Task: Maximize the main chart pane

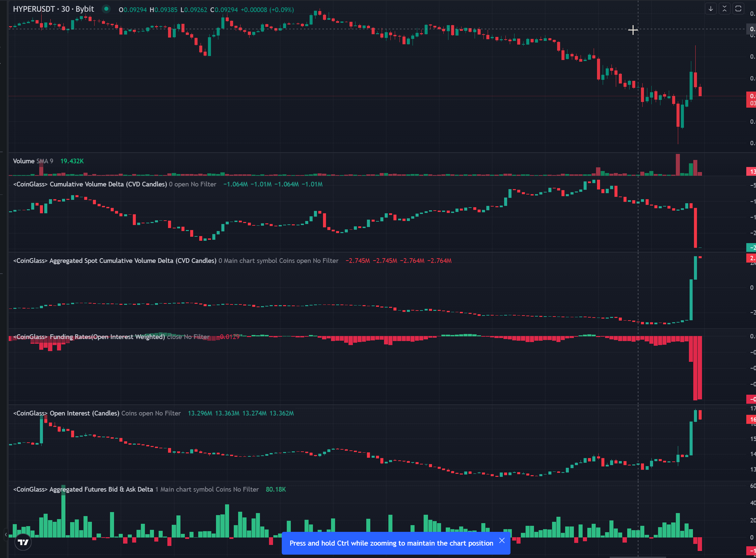Action: [739, 9]
